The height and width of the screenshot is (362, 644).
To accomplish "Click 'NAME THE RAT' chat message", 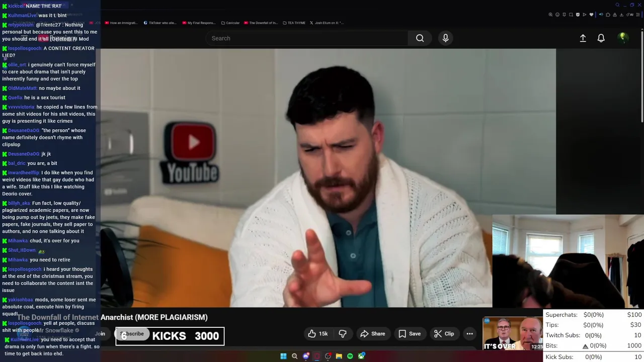I will pos(43,6).
